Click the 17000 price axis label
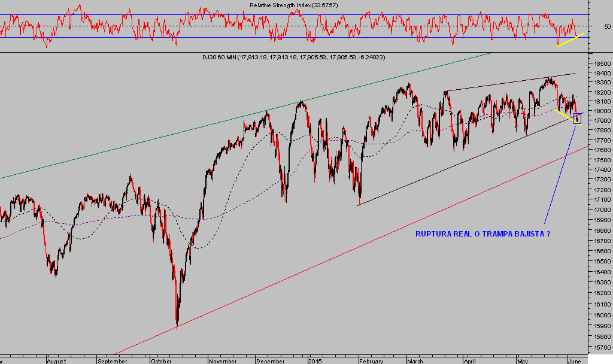The image size is (613, 364). point(601,210)
